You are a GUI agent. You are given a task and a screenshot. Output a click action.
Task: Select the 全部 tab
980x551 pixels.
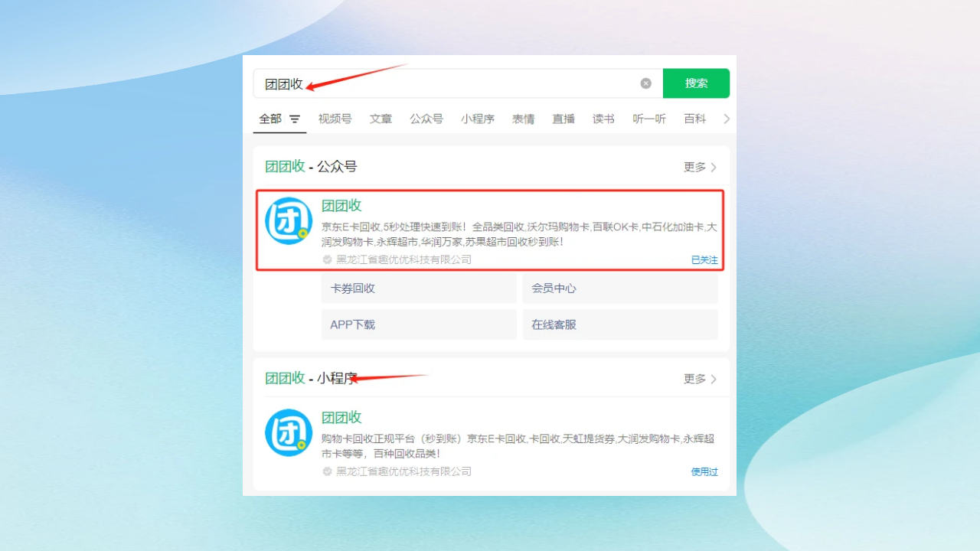(270, 119)
